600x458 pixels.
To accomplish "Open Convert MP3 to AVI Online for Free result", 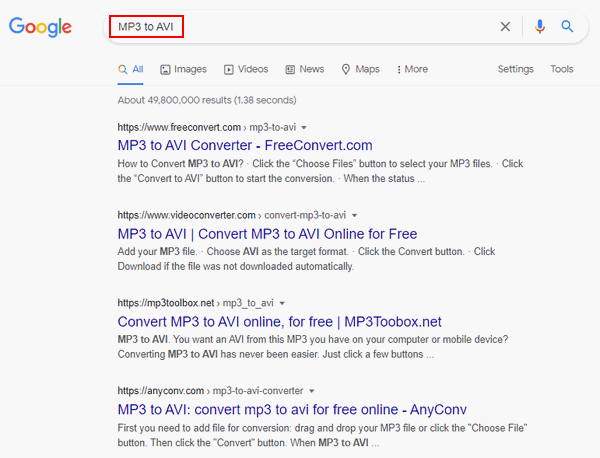I will (x=267, y=234).
